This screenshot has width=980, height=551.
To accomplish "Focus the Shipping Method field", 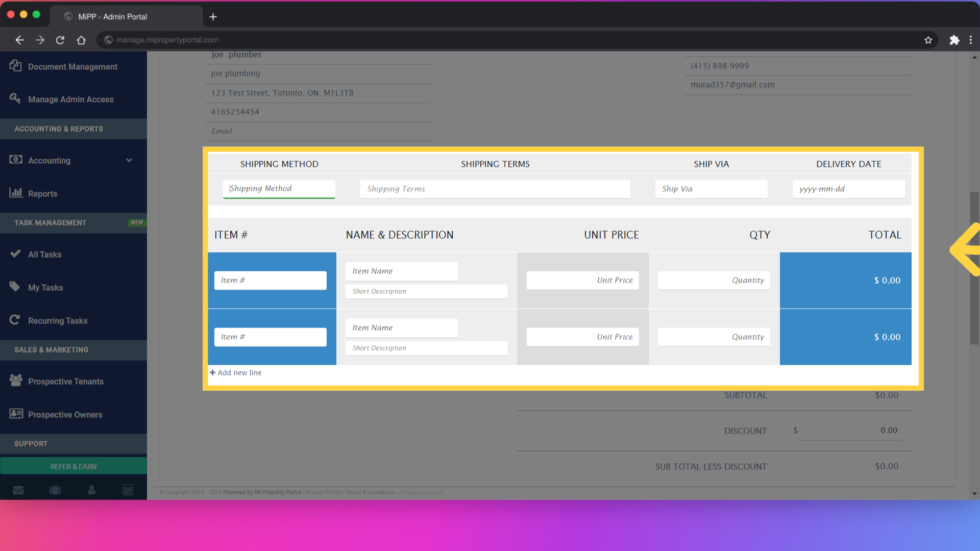I will pyautogui.click(x=279, y=189).
